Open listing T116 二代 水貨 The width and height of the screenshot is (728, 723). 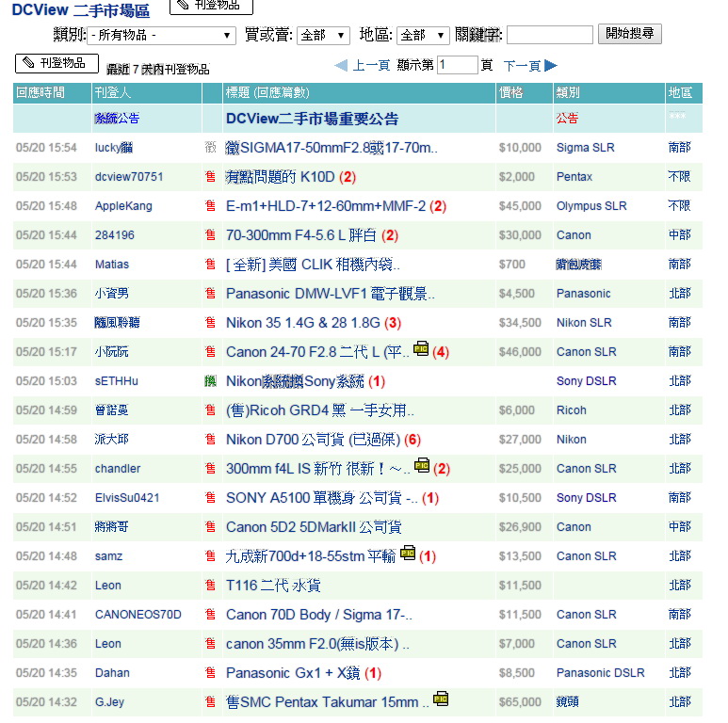pos(273,586)
